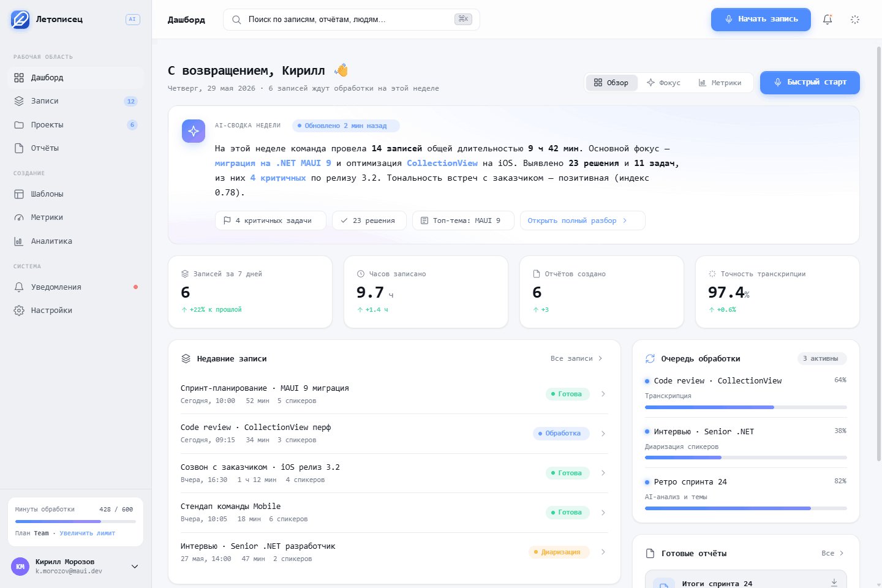Open the CollectionView link in summary
Image resolution: width=882 pixels, height=588 pixels.
442,164
